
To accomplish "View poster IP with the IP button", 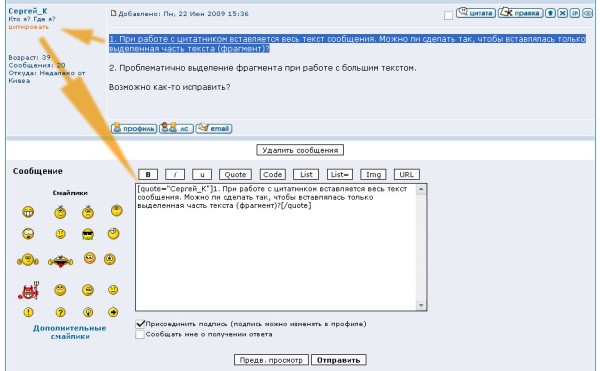I will [x=575, y=13].
